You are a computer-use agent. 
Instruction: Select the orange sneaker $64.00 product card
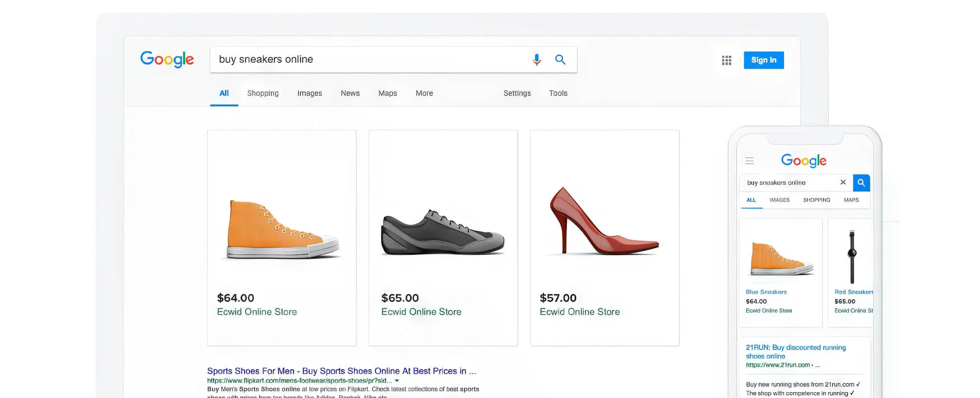point(282,238)
